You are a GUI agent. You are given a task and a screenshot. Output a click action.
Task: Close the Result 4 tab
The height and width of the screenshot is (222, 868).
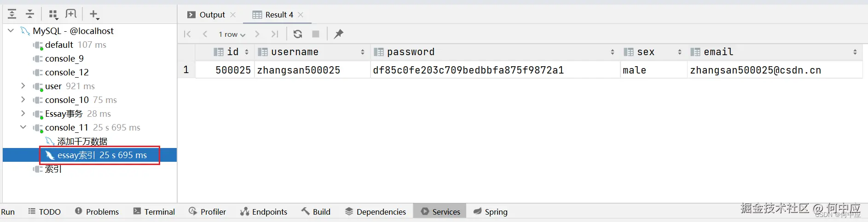(x=301, y=15)
